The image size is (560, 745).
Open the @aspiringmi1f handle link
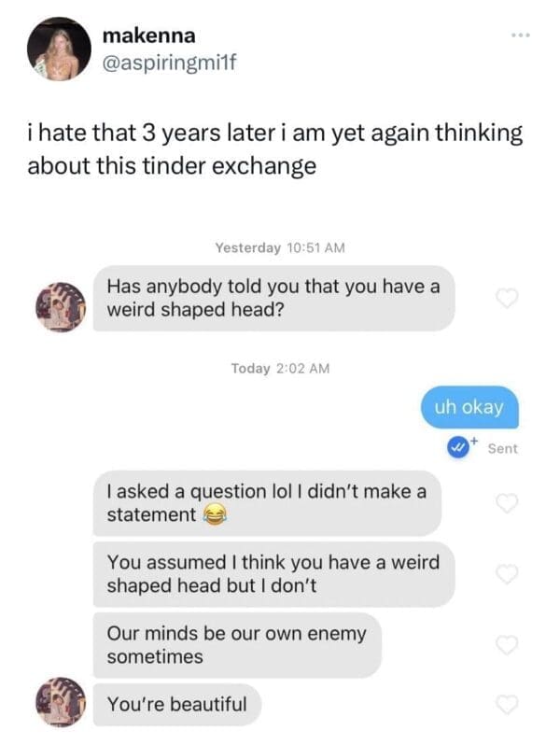tap(169, 63)
